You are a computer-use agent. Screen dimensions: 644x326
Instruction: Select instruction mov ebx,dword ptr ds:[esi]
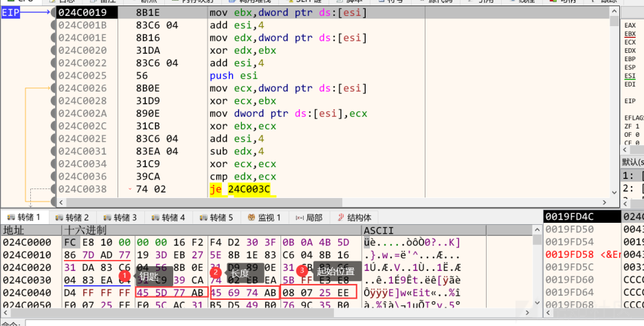coord(288,13)
